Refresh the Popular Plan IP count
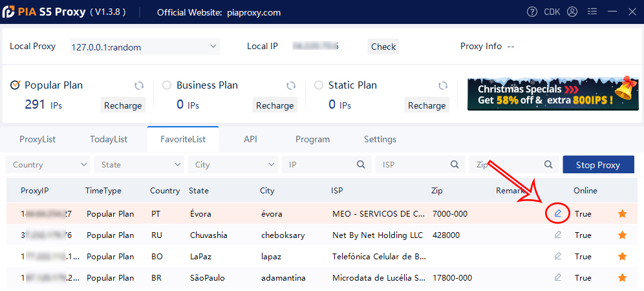Image resolution: width=644 pixels, height=291 pixels. click(139, 85)
